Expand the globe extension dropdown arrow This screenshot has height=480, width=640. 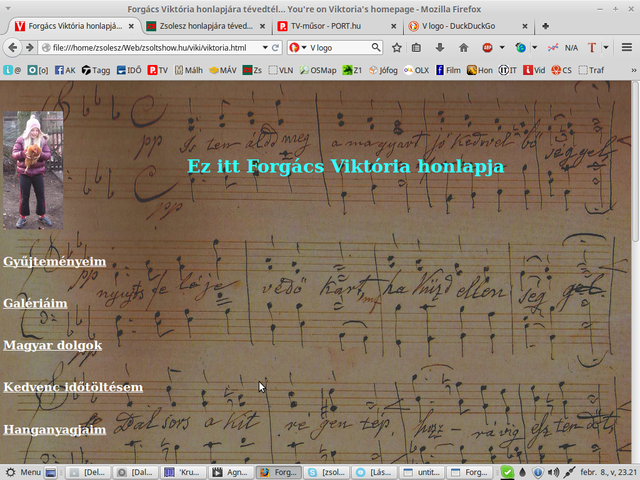pyautogui.click(x=534, y=48)
